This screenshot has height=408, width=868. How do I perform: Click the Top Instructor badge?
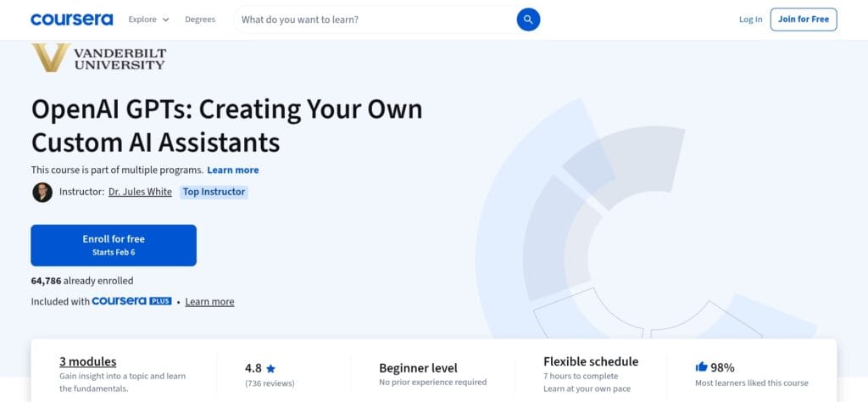(214, 192)
